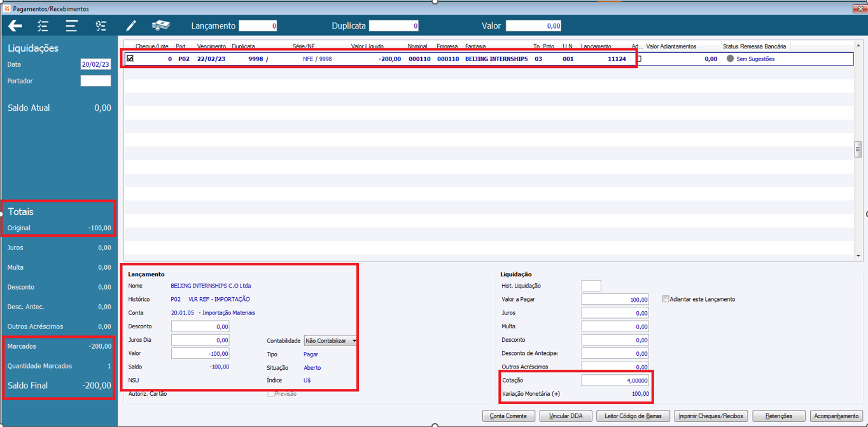Click the money stack payment icon
This screenshot has width=868, height=427.
(x=161, y=25)
